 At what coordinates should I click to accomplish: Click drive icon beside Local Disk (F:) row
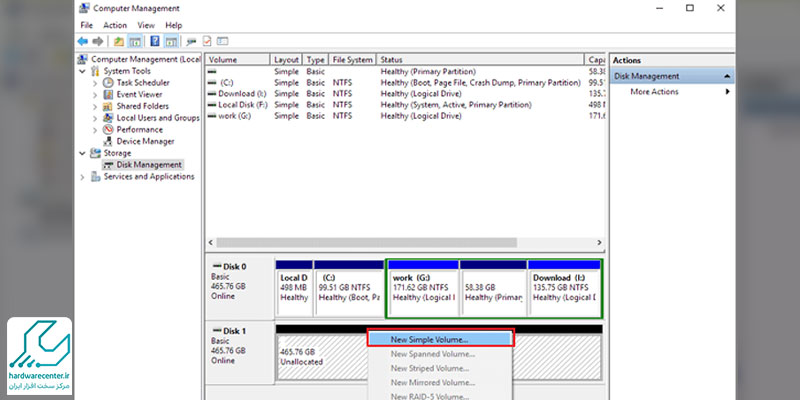(212, 105)
